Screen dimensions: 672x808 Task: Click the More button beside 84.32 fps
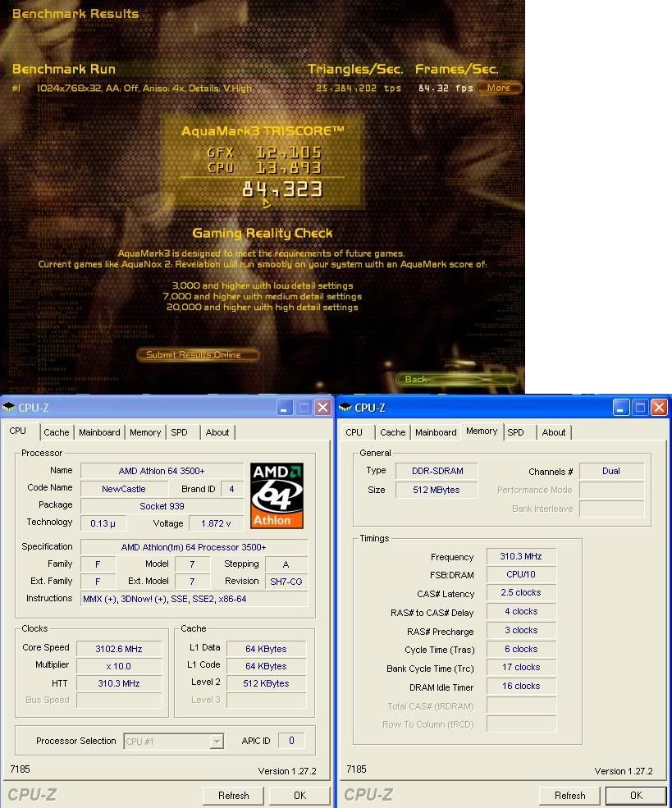pos(499,88)
